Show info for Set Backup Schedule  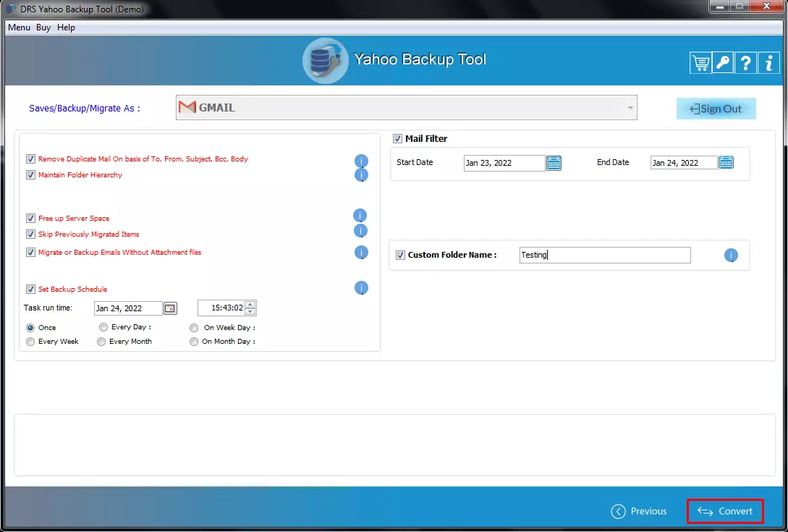coord(361,287)
